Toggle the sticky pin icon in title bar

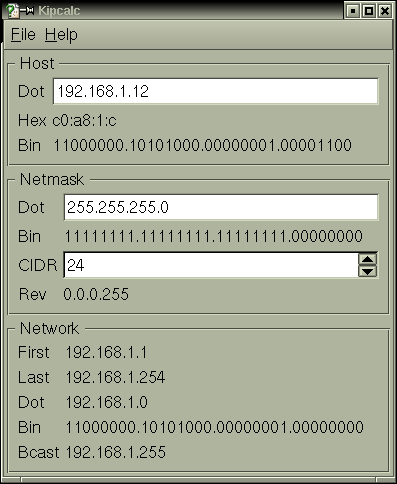27,11
